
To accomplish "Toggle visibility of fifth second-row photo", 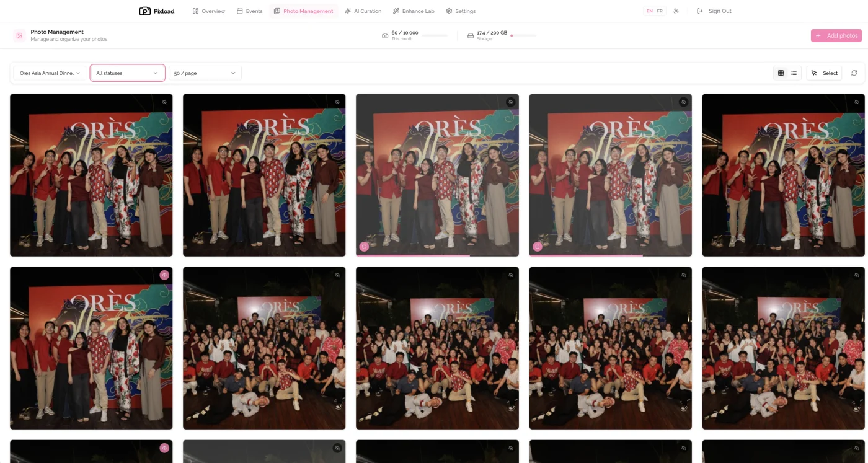I will 857,275.
